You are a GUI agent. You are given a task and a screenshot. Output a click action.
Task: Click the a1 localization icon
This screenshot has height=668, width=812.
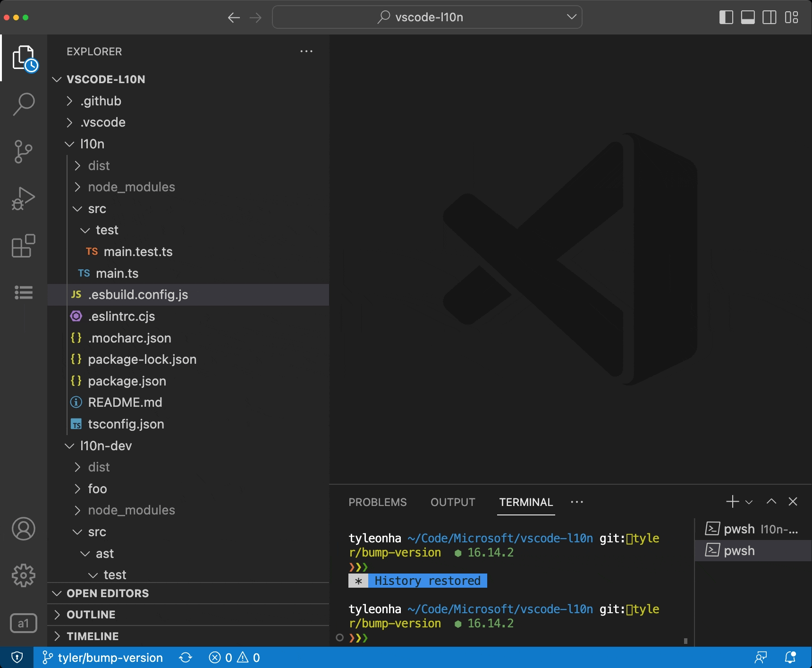point(24,623)
